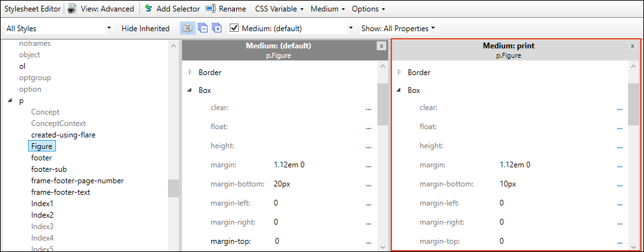Click the Rename icon in toolbar
The image size is (644, 252).
(211, 9)
